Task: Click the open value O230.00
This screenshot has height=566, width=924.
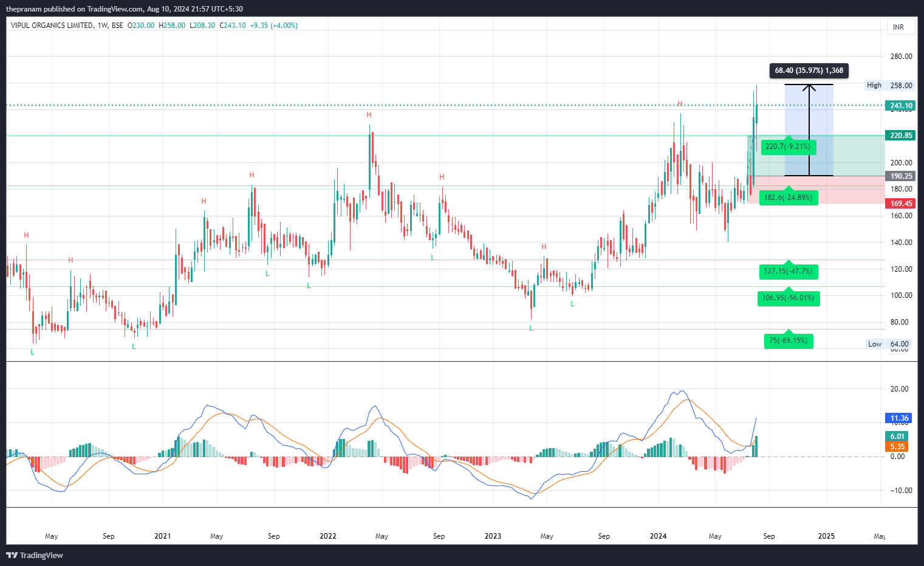Action: [141, 26]
